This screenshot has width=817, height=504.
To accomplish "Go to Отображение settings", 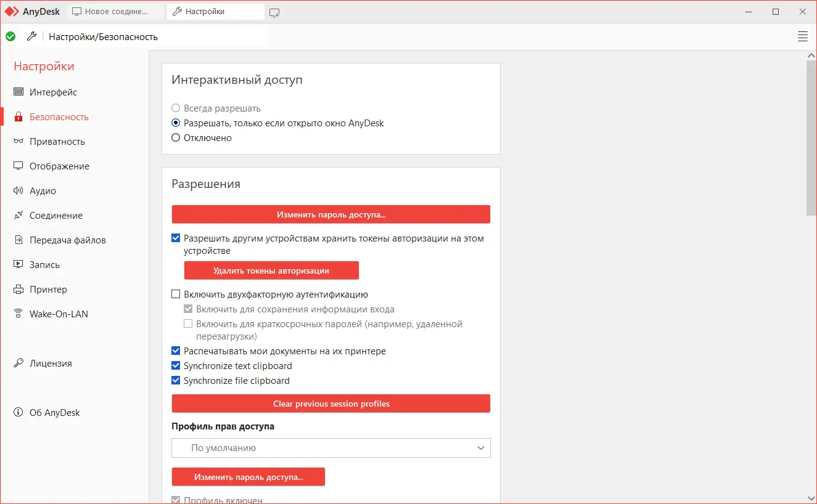I will pyautogui.click(x=59, y=166).
